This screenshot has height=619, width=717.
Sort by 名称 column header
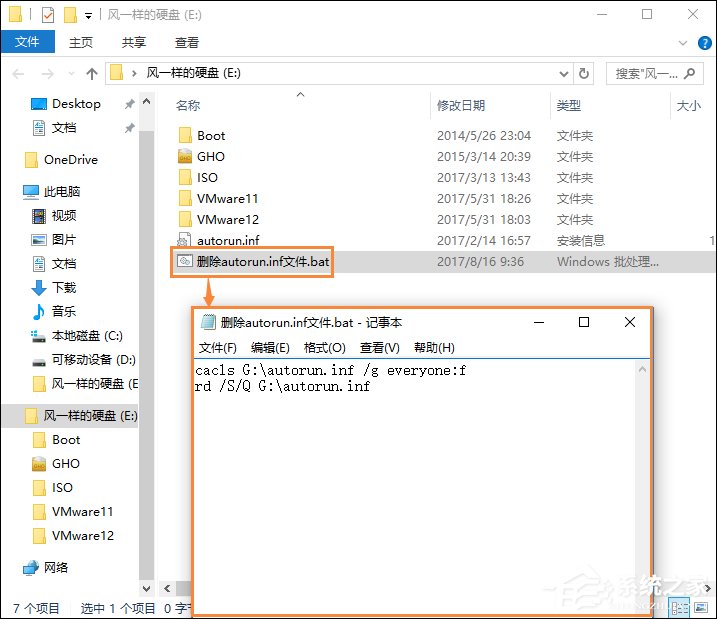188,106
